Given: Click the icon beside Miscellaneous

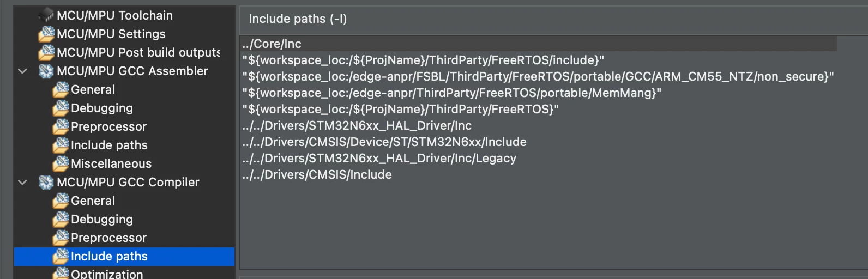Looking at the screenshot, I should pyautogui.click(x=61, y=163).
